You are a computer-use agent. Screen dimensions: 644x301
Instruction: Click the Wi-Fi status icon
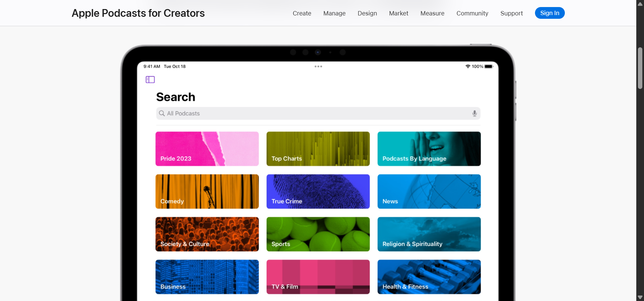click(468, 66)
